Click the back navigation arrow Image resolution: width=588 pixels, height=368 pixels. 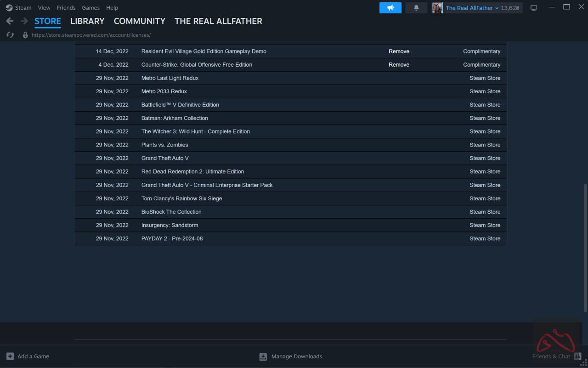pos(10,21)
